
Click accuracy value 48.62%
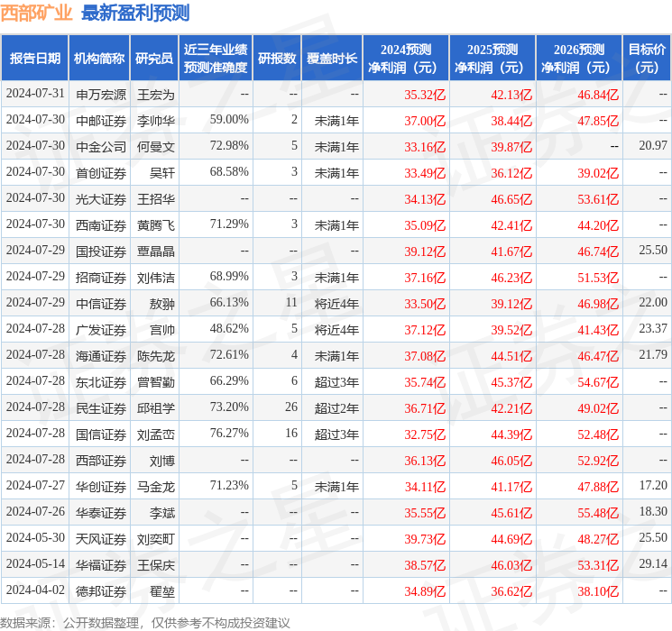point(229,328)
